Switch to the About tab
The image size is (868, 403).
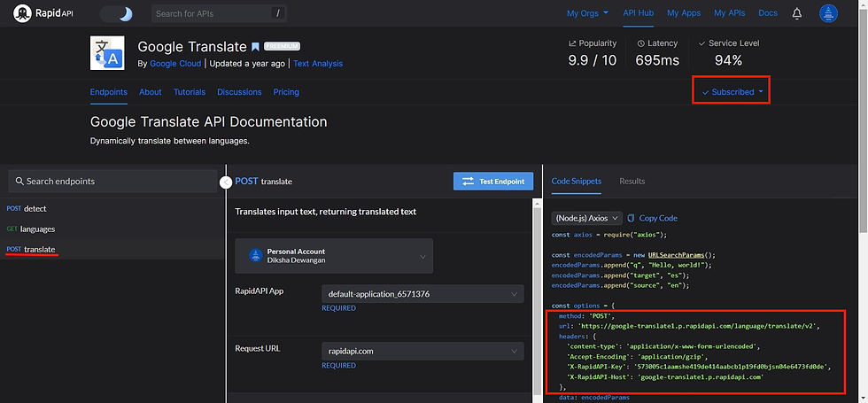150,92
